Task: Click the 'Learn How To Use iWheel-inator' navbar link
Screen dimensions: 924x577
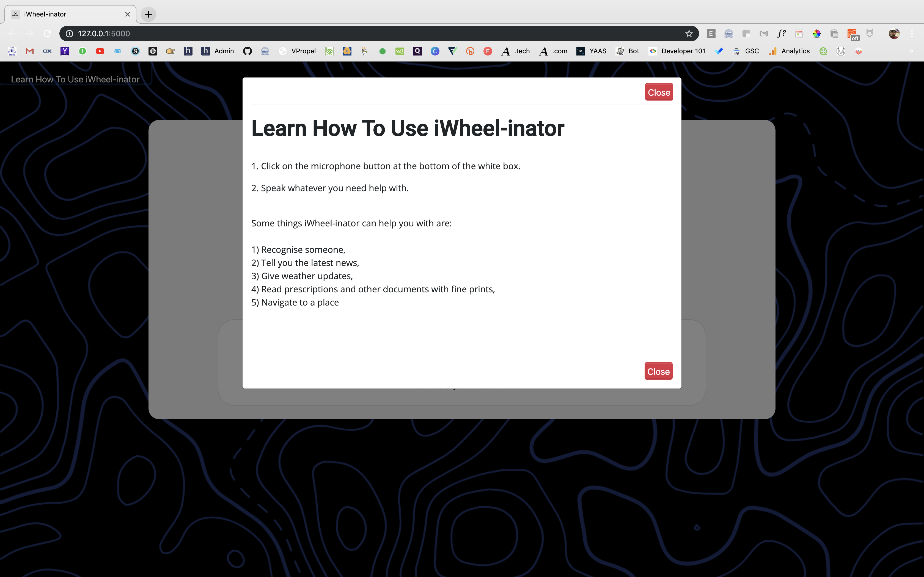Action: click(x=75, y=79)
